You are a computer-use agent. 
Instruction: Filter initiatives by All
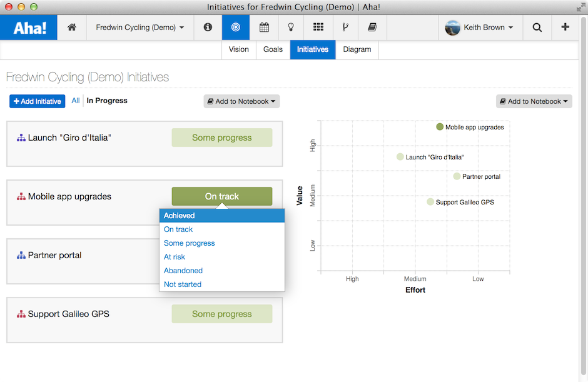click(x=75, y=101)
